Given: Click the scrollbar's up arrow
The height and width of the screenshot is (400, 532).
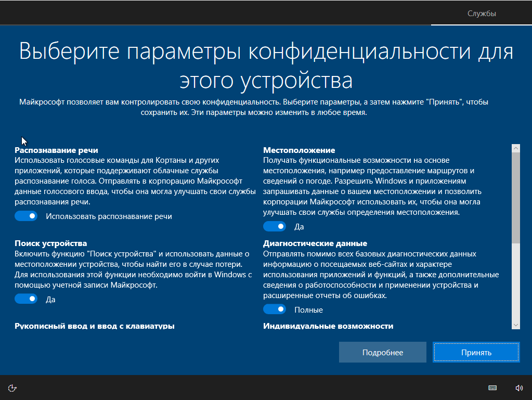Looking at the screenshot, I should (515, 147).
